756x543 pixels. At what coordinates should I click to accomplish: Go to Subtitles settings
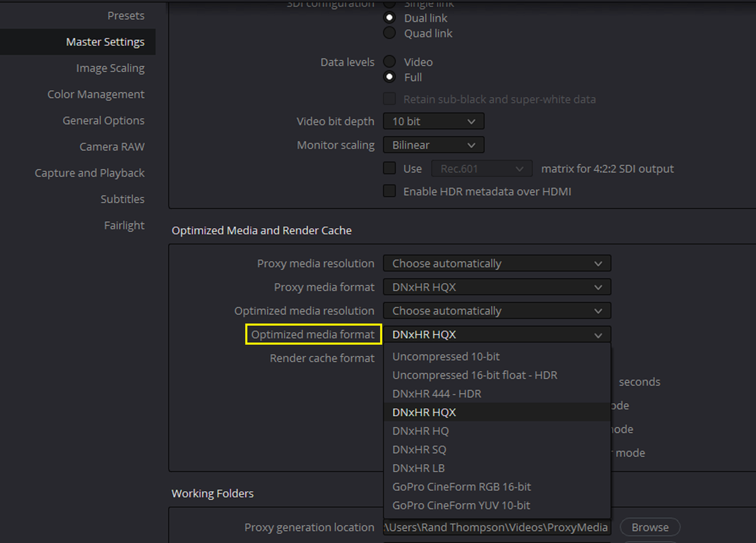pos(122,199)
